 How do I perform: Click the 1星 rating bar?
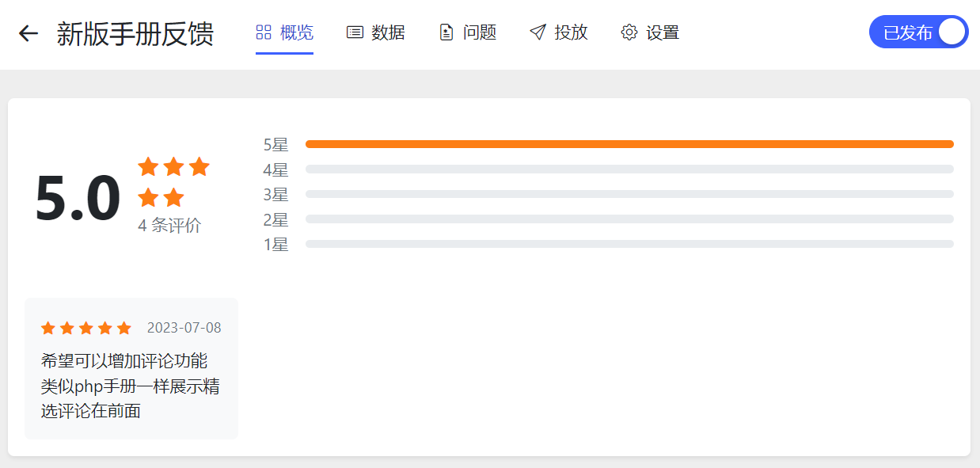point(629,244)
